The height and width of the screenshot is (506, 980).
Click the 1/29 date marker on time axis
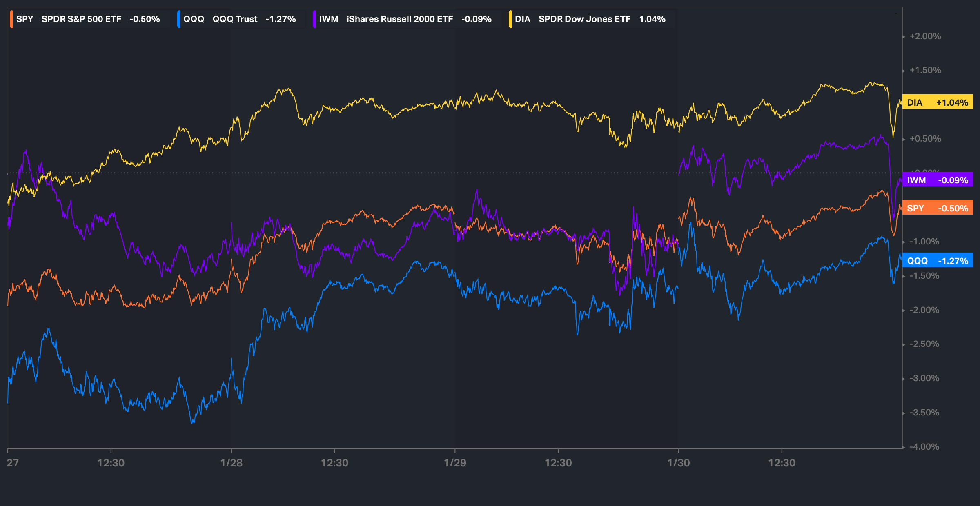coord(455,463)
